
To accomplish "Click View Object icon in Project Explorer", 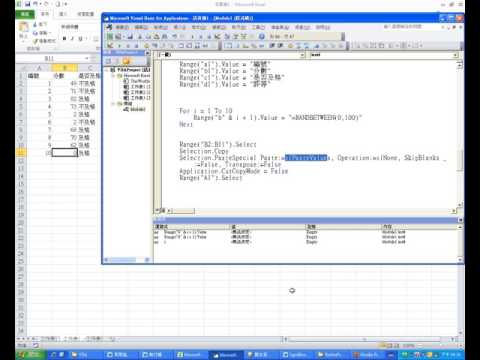I will click(117, 61).
